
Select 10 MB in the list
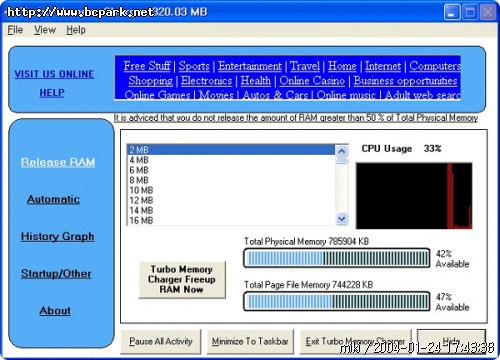tap(231, 190)
